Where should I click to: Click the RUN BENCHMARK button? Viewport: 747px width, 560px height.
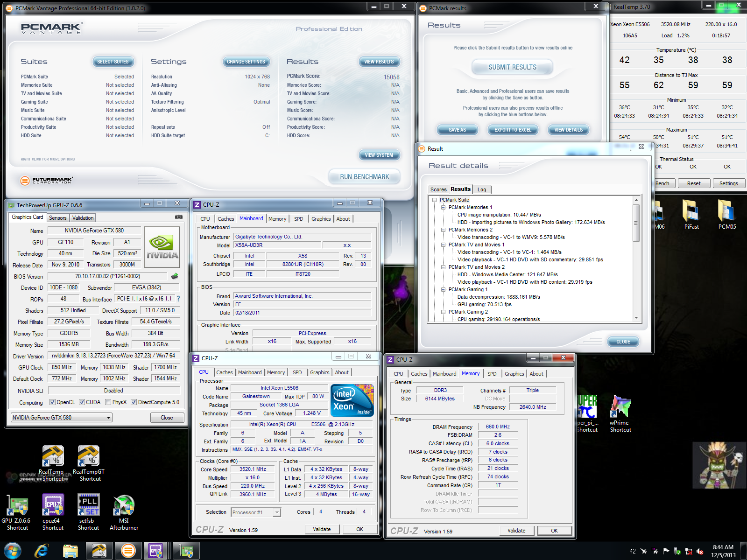coord(365,177)
